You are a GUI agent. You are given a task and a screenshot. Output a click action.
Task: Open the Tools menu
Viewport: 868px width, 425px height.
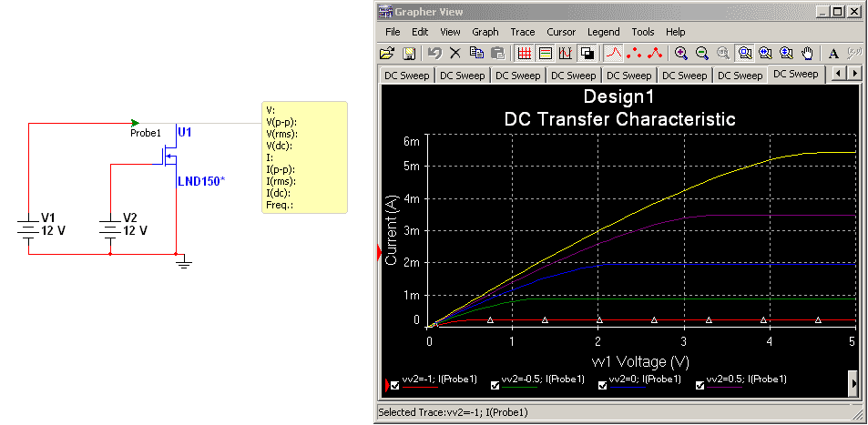[643, 32]
